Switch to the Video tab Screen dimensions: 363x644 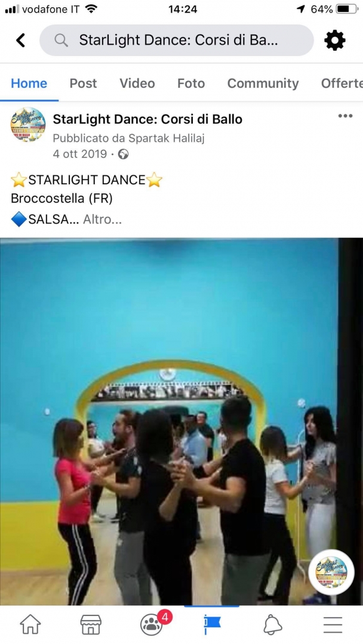tap(137, 83)
